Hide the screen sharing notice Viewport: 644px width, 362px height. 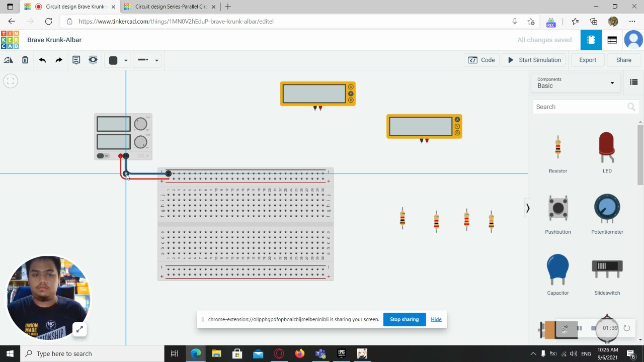tap(436, 319)
